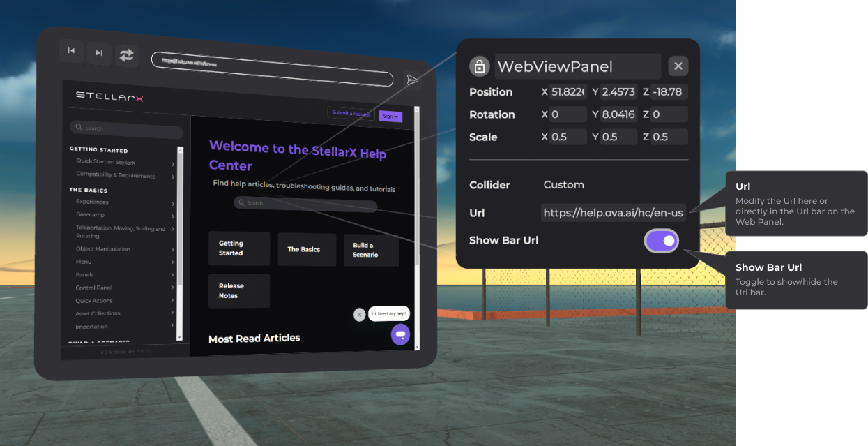Select the GETTING STARTED sidebar heading
868x446 pixels.
pyautogui.click(x=98, y=150)
